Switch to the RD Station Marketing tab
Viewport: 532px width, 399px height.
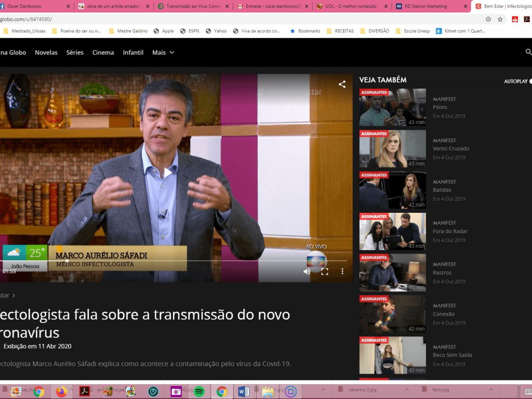click(x=431, y=6)
